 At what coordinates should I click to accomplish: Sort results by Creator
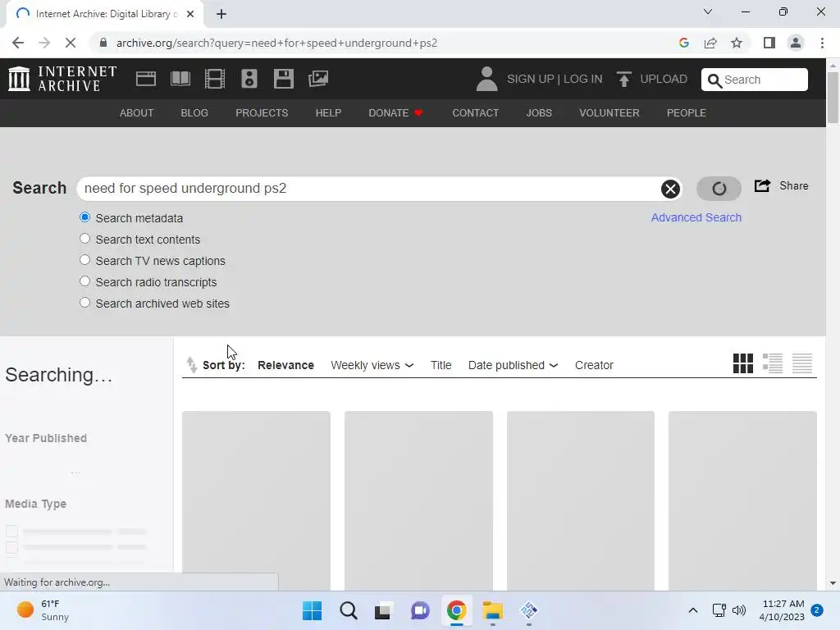pos(594,365)
